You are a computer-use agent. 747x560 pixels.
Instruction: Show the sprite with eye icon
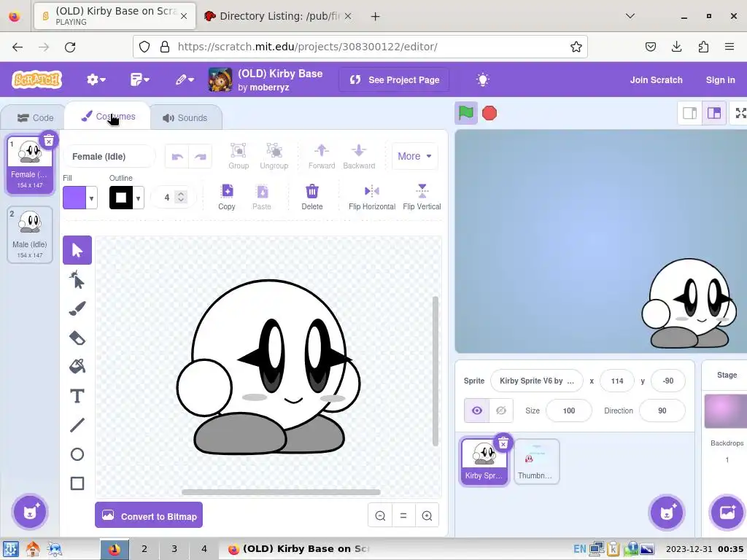pyautogui.click(x=477, y=411)
